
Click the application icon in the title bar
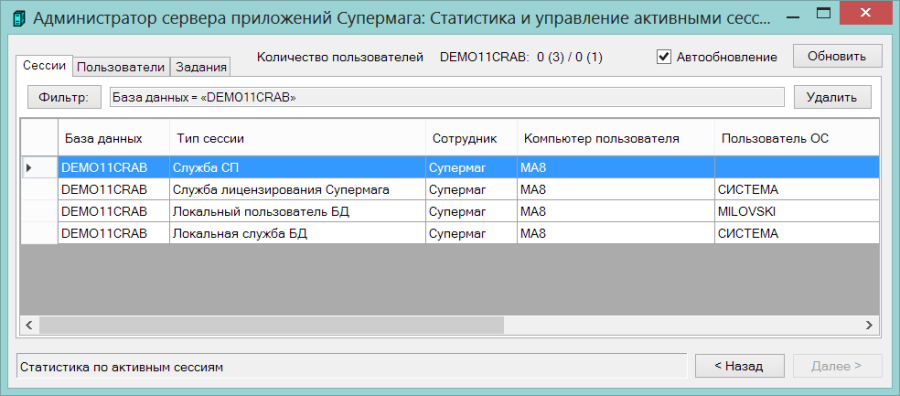[x=20, y=18]
